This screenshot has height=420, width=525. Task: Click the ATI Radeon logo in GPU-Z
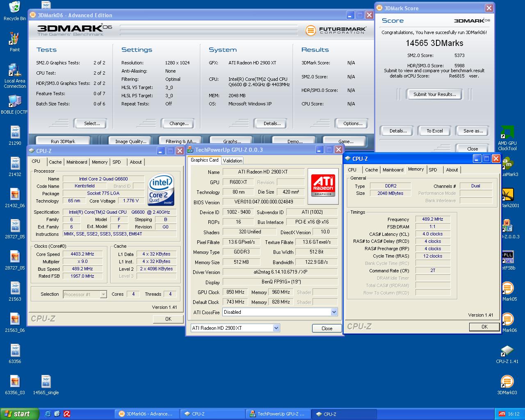(x=323, y=186)
